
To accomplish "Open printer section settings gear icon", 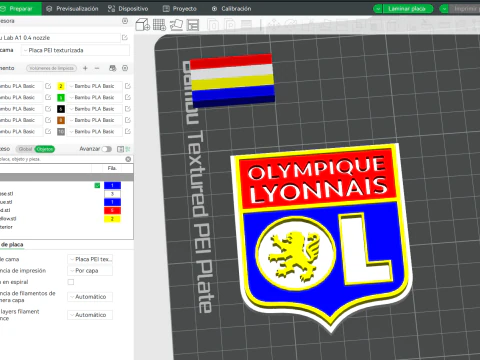I will [125, 21].
